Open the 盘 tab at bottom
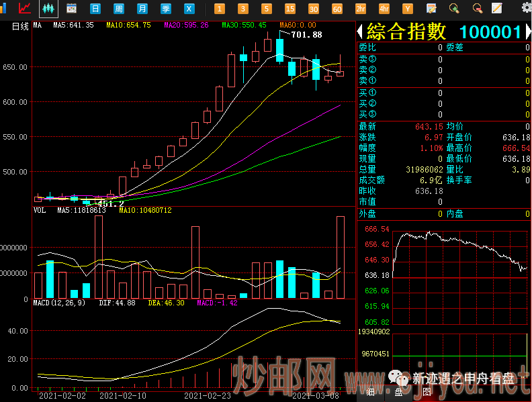Screen dimensions: 532x402 (398, 392)
